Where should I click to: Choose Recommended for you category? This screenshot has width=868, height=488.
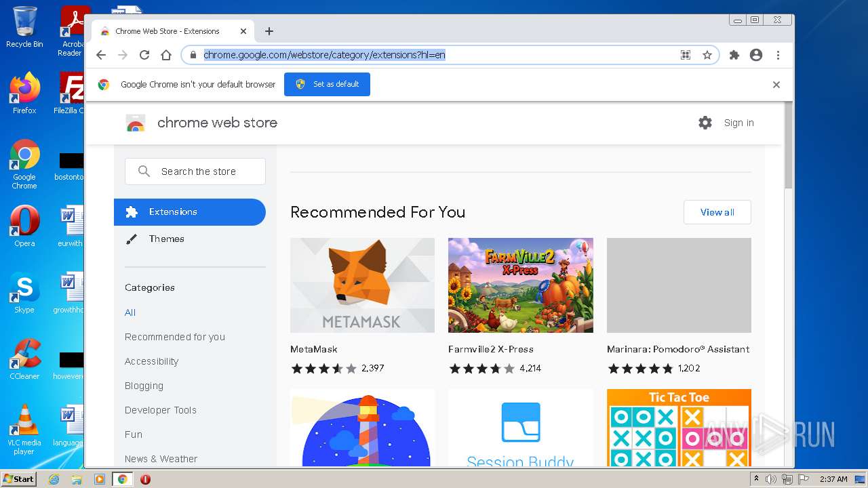click(x=175, y=337)
